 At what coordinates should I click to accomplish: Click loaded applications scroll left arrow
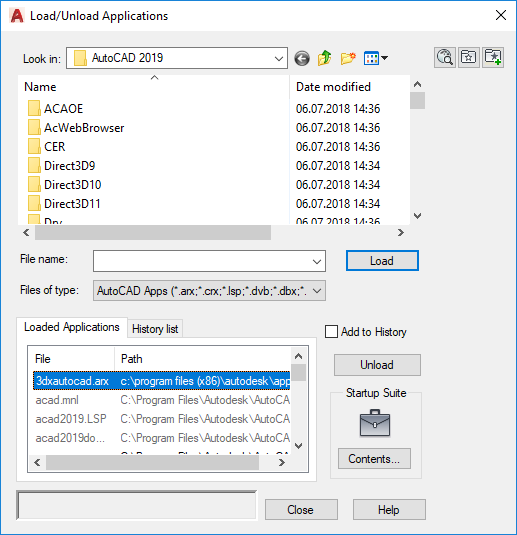pos(37,463)
